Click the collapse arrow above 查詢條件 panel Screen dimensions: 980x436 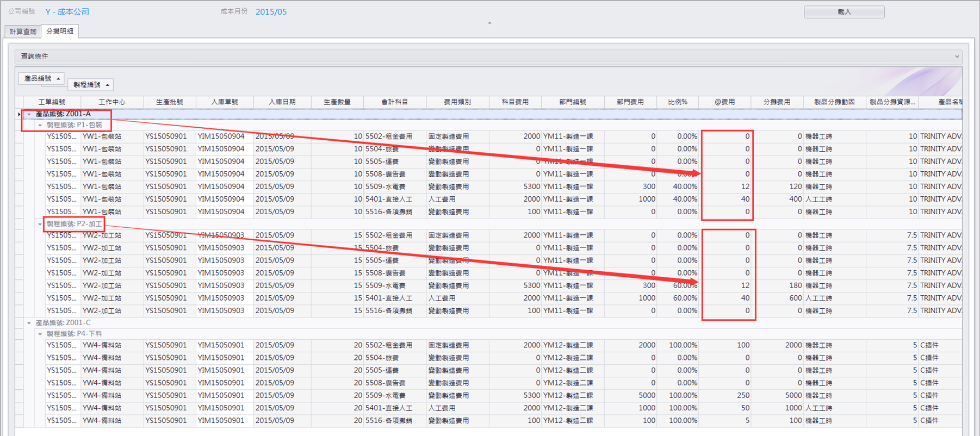(x=489, y=23)
